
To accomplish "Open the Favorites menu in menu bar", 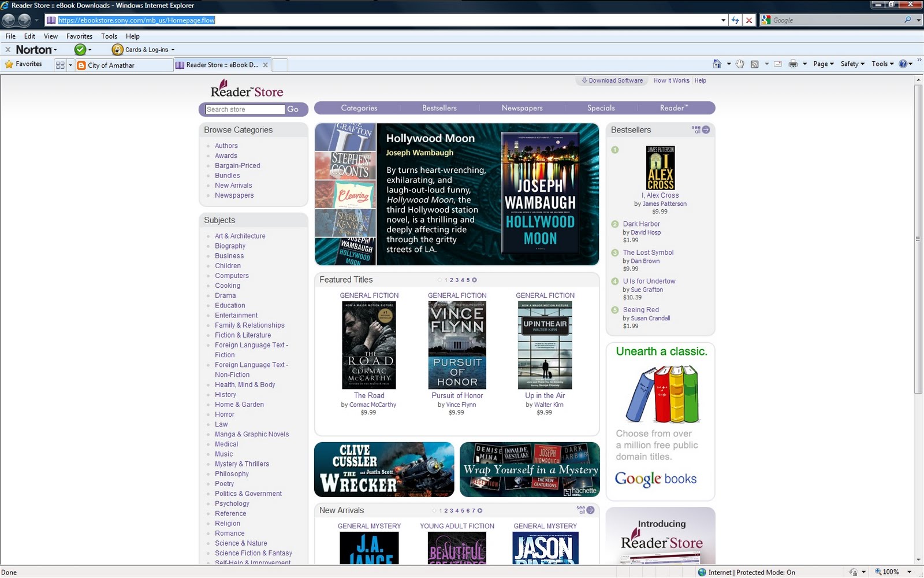I will coord(79,36).
